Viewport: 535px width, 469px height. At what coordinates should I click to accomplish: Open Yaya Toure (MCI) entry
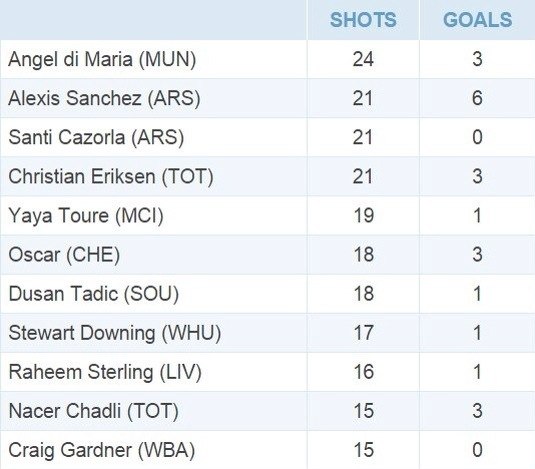pos(86,216)
